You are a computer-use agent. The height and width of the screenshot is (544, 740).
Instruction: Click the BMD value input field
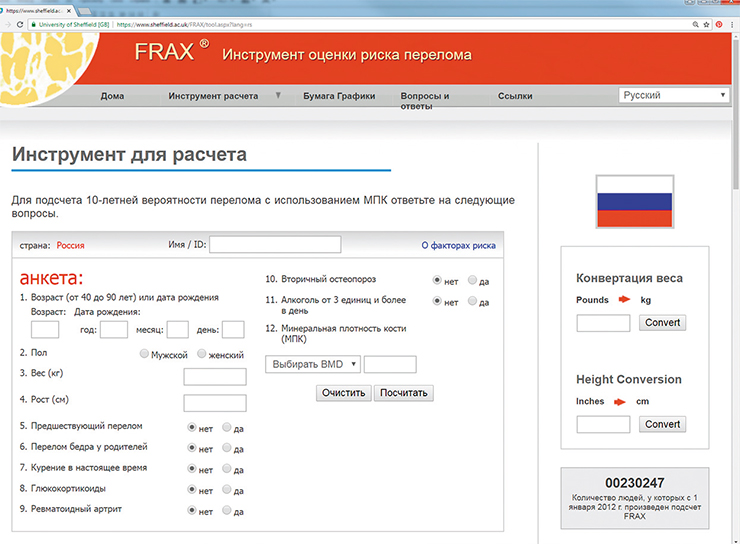click(x=390, y=364)
